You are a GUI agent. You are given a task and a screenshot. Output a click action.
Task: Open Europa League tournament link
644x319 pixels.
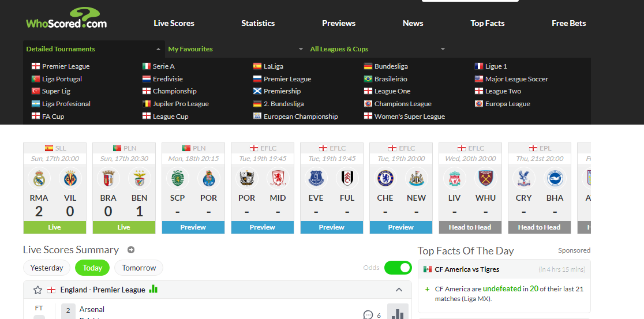click(508, 104)
